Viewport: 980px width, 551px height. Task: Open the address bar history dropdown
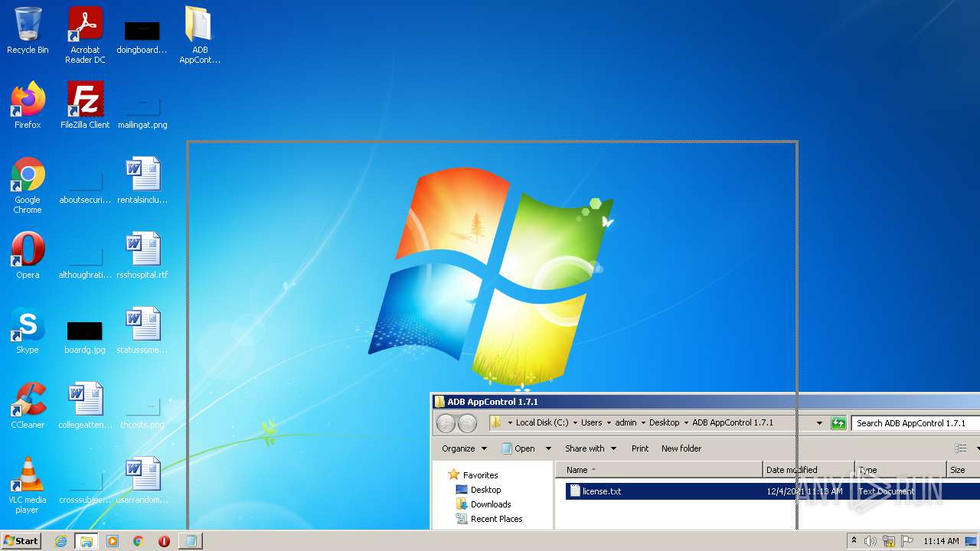[x=819, y=423]
